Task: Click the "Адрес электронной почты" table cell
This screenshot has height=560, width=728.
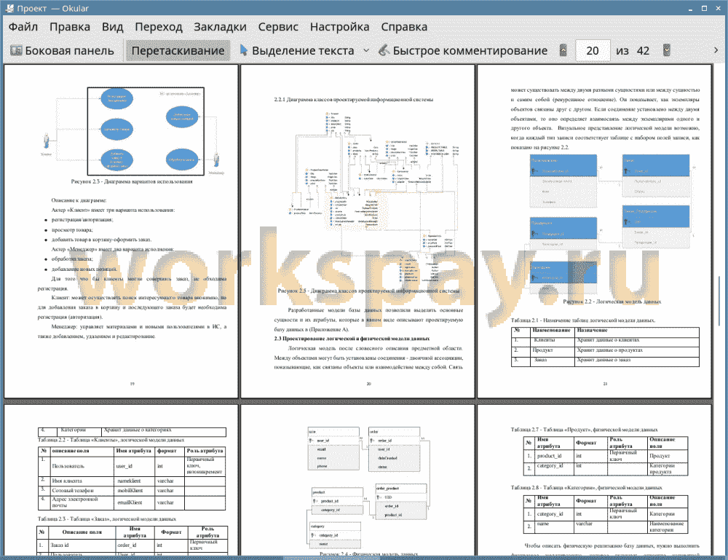Action: 82,502
